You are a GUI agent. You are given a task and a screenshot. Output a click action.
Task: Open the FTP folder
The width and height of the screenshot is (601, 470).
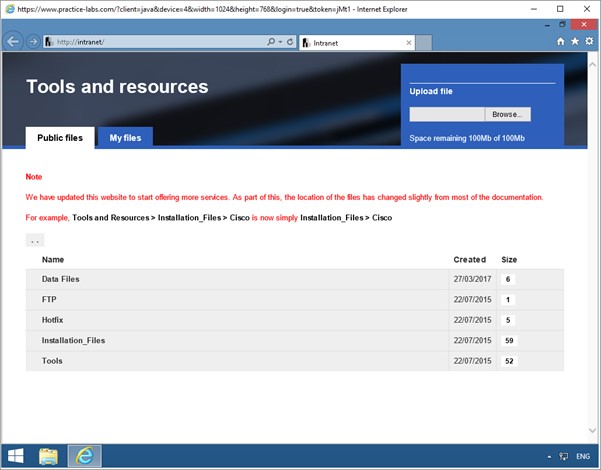click(x=49, y=299)
